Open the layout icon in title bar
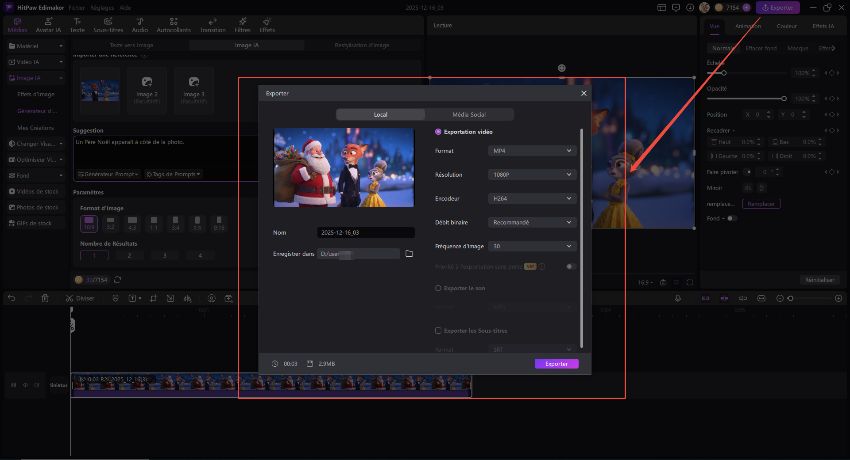850x460 pixels. [x=661, y=8]
